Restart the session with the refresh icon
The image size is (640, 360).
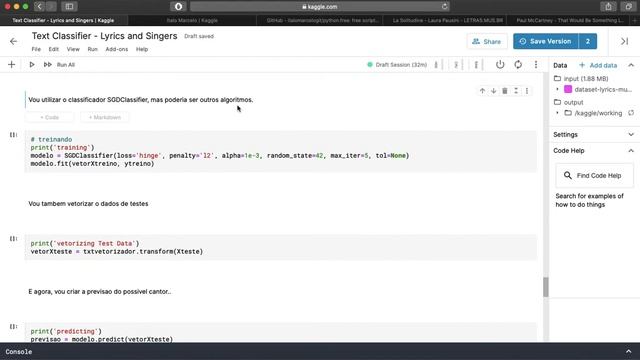[518, 64]
